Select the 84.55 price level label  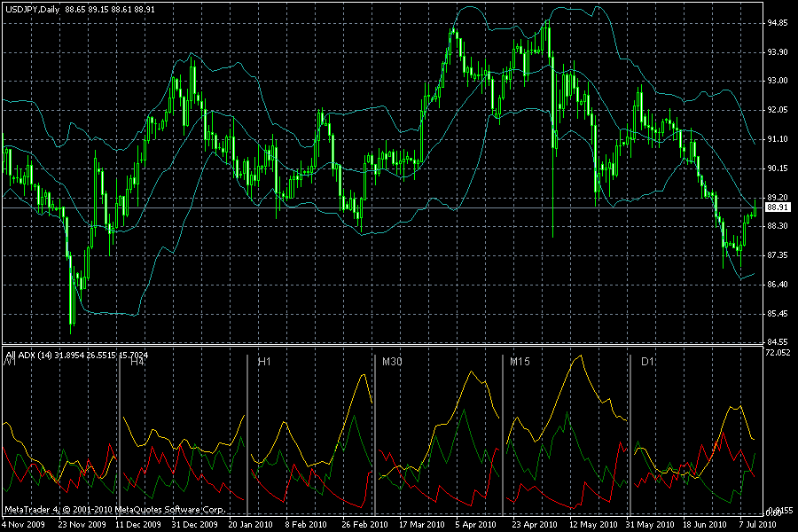click(777, 341)
